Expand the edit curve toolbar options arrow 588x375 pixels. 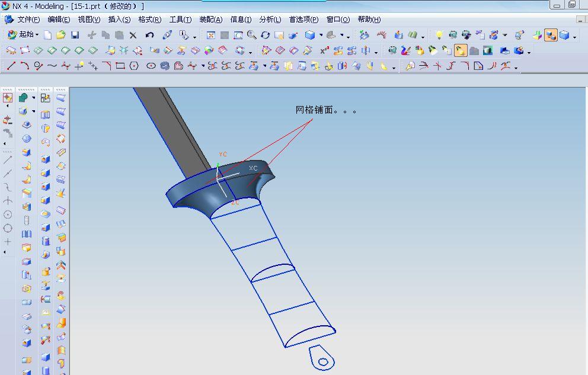[x=516, y=68]
